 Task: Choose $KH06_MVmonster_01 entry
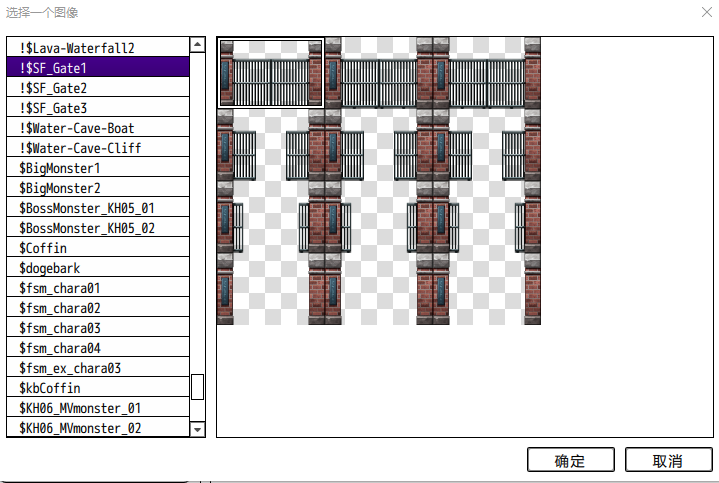click(x=98, y=408)
